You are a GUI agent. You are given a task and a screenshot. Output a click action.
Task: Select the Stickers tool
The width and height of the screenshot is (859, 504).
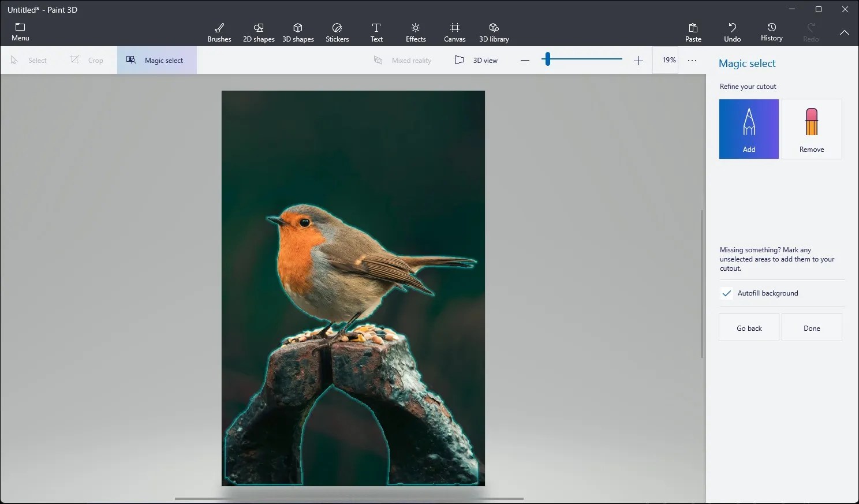[337, 32]
